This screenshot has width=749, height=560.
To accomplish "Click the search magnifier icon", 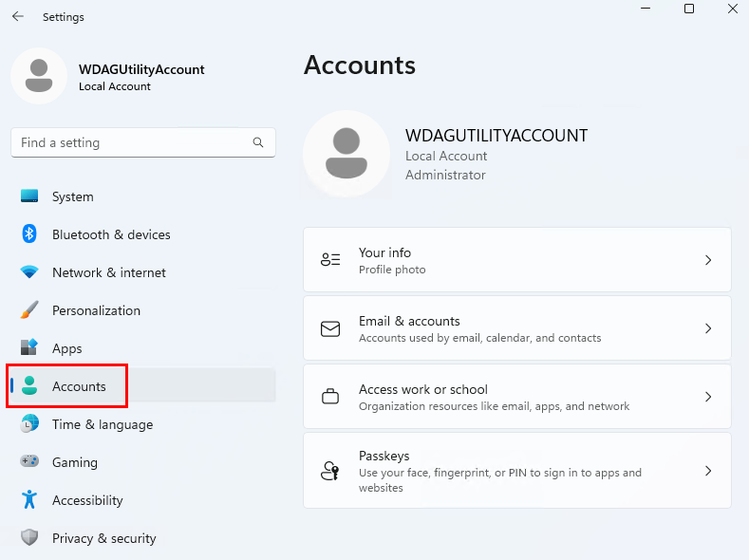I will (x=258, y=142).
